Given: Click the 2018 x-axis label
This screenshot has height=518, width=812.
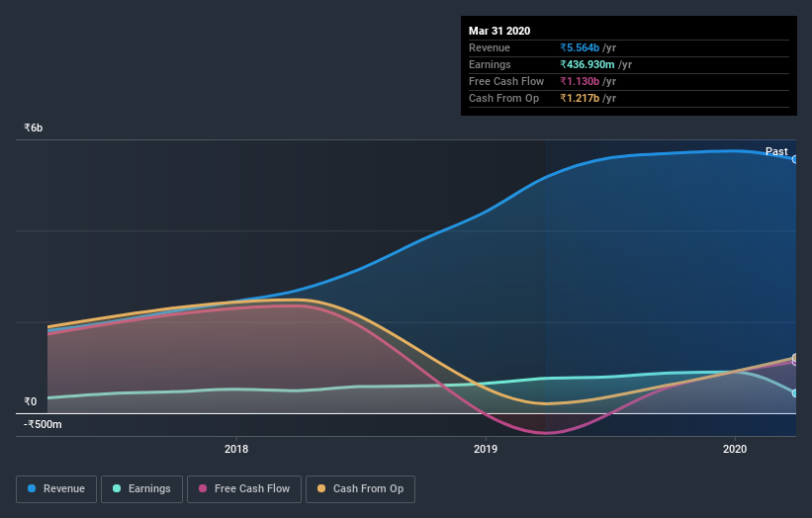Looking at the screenshot, I should pyautogui.click(x=236, y=449).
